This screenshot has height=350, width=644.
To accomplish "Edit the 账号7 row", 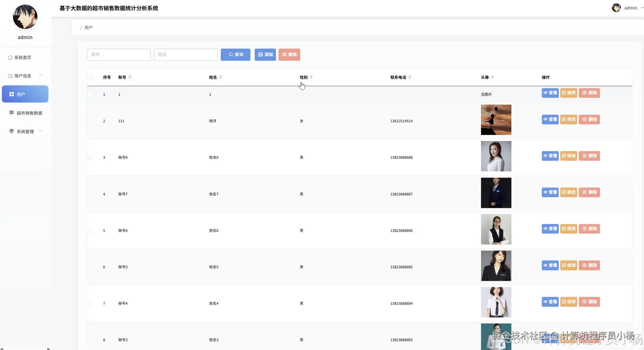I will pyautogui.click(x=568, y=192).
